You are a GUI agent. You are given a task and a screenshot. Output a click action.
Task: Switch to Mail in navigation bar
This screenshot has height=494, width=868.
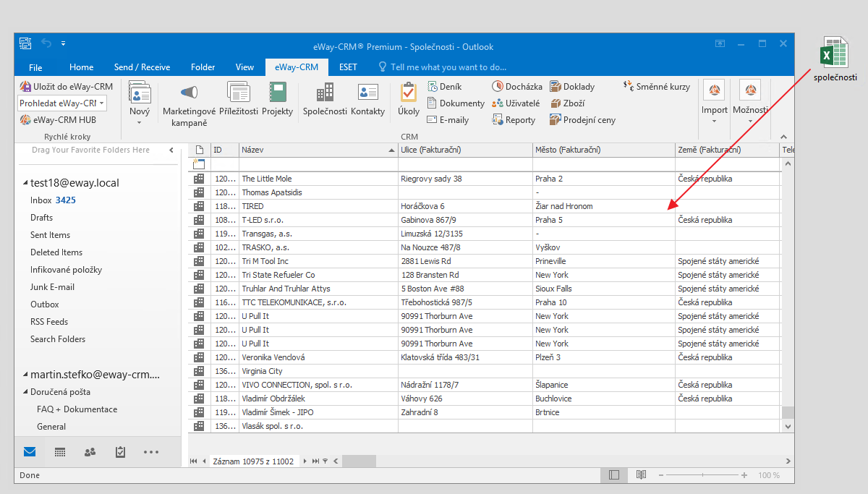coord(30,452)
